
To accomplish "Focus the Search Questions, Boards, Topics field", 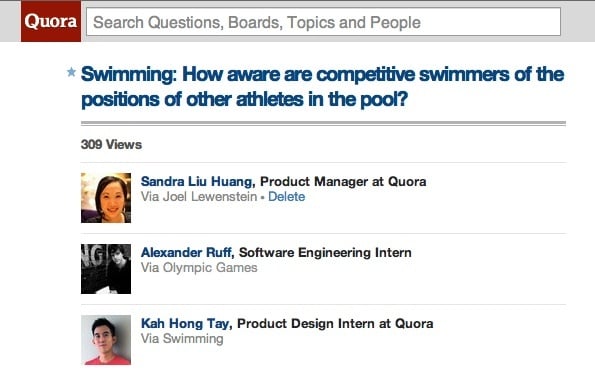I will tap(323, 22).
